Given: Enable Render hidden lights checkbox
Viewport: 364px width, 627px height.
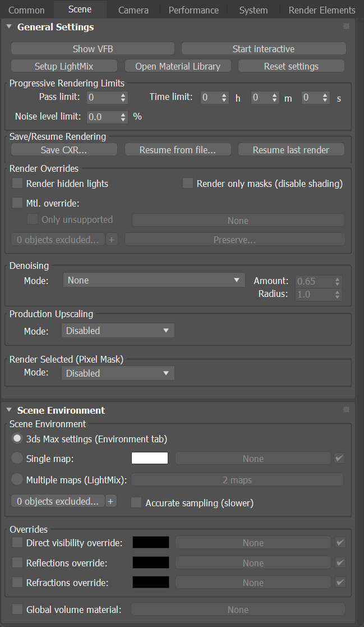Looking at the screenshot, I should point(17,184).
